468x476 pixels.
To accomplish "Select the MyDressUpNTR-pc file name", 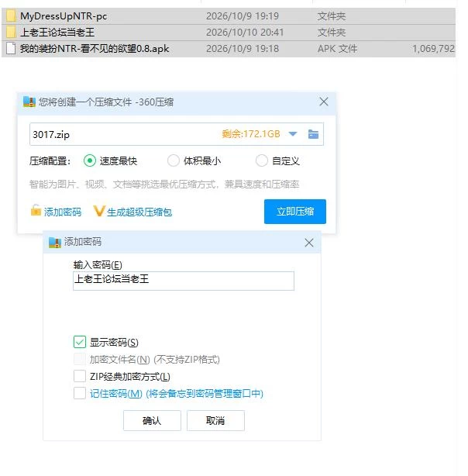I will 64,16.
